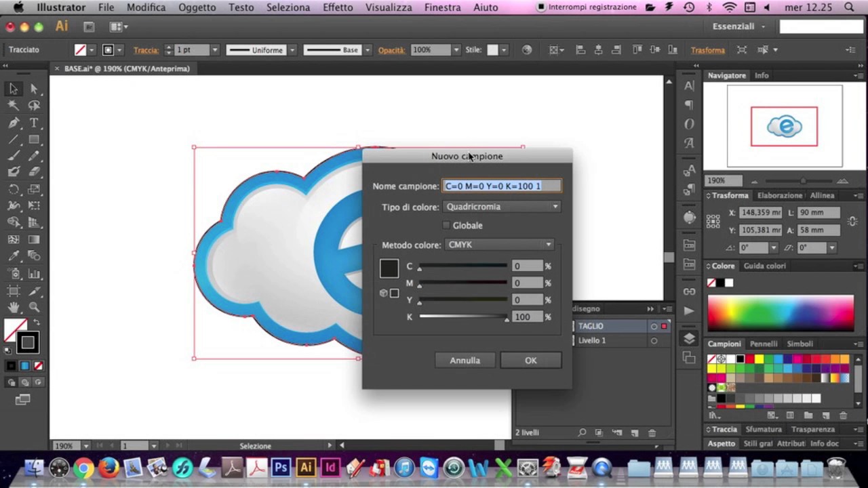The image size is (868, 488).
Task: Set Gradient mode button in toolbox
Action: 25,366
